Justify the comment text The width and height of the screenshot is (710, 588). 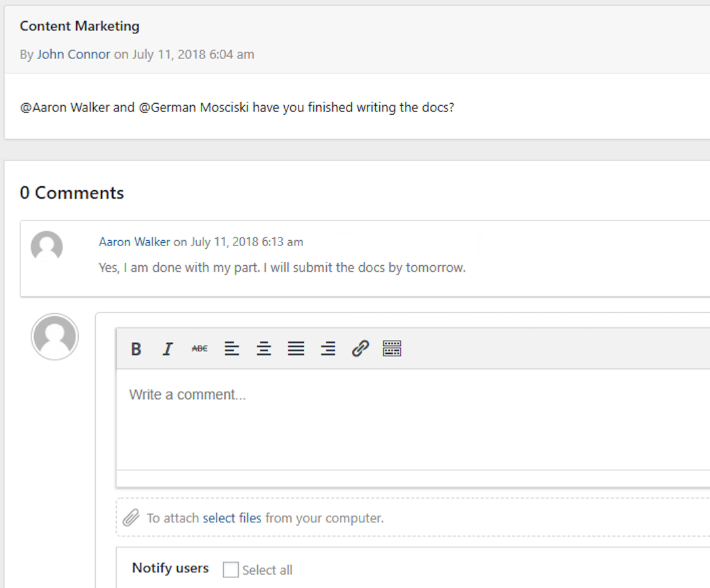(296, 348)
